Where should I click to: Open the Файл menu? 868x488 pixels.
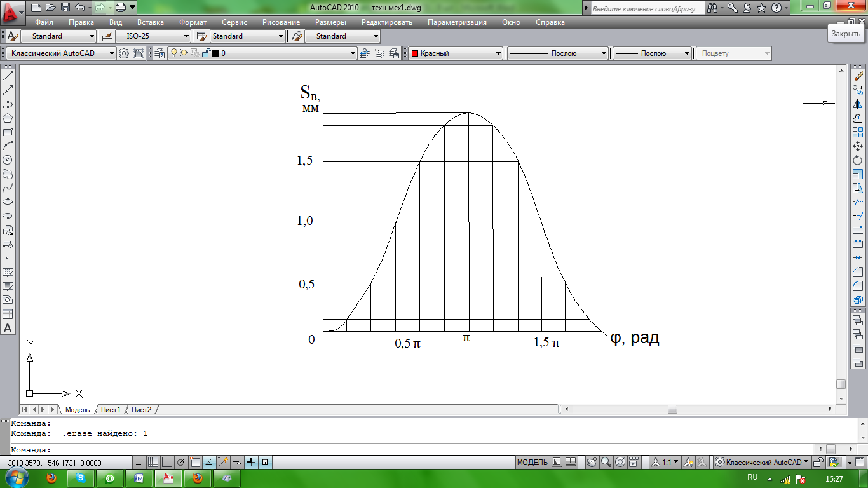tap(44, 22)
